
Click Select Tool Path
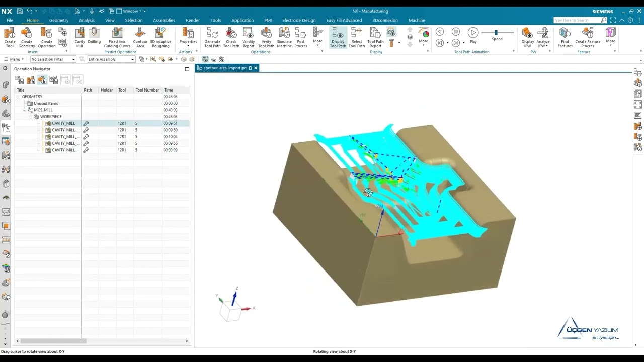(357, 38)
